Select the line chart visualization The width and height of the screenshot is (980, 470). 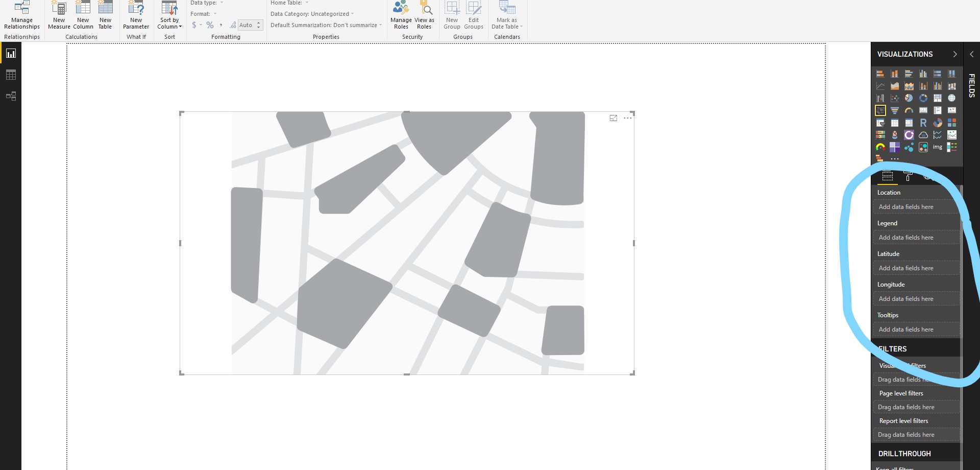(880, 86)
